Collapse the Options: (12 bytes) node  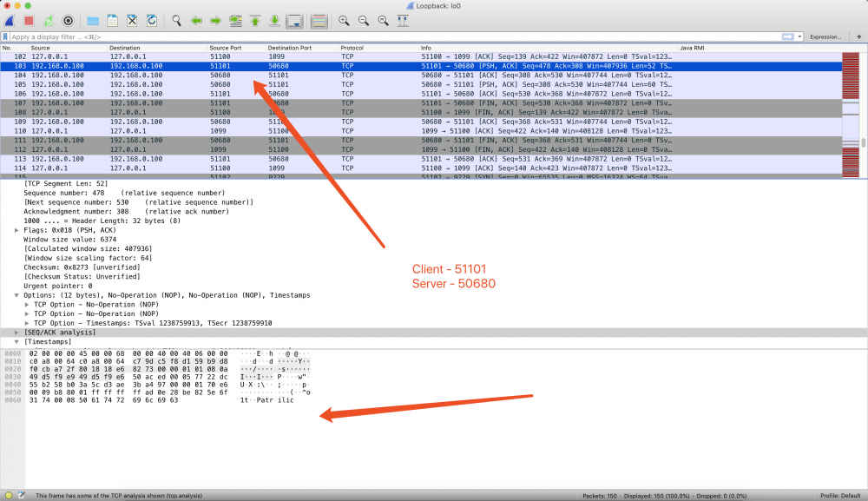pos(16,295)
